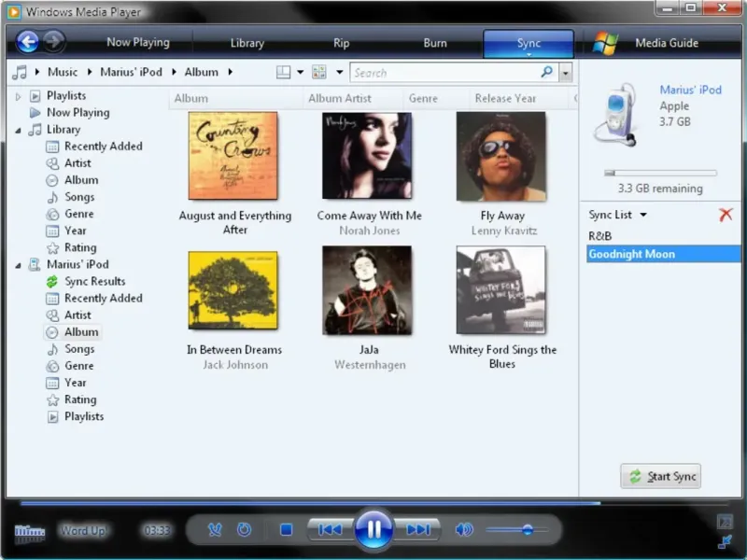Switch to compact mode icon
This screenshot has width=747, height=560.
pyautogui.click(x=725, y=540)
